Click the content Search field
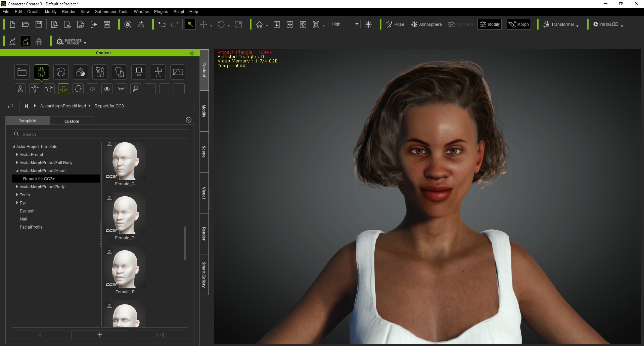Viewport: 644px width, 346px height. click(100, 134)
